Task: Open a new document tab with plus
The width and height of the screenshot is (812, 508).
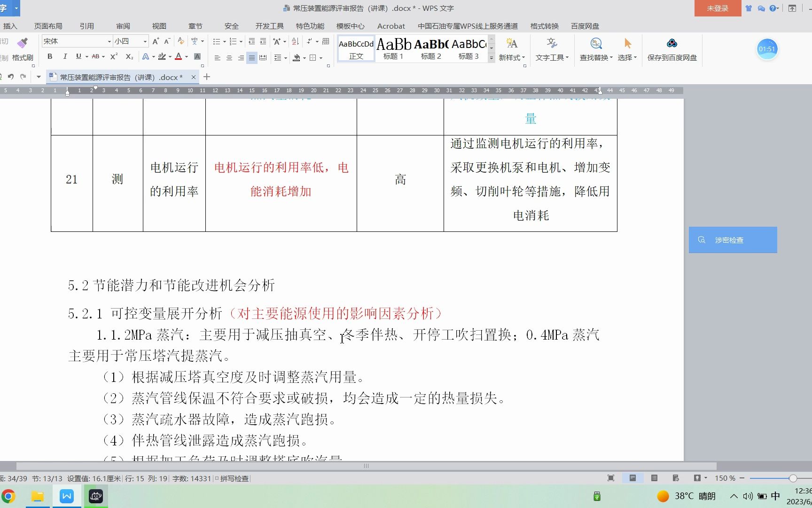Action: pyautogui.click(x=207, y=77)
